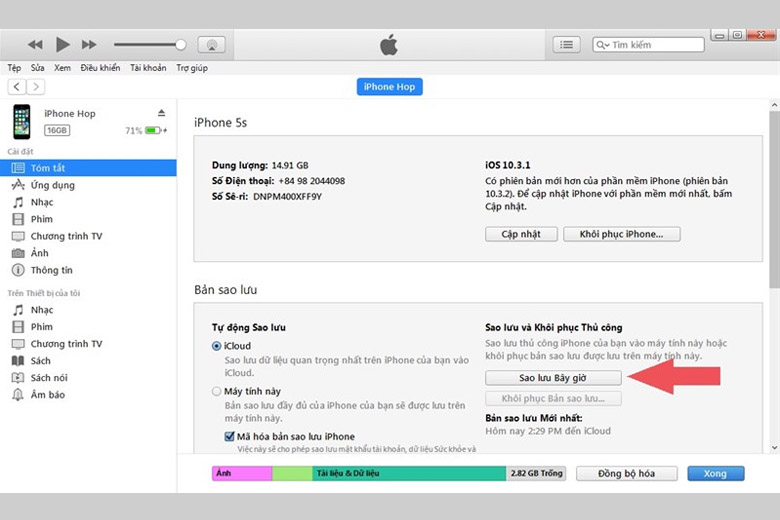The width and height of the screenshot is (780, 520).
Task: Open the Điều khiển menu
Action: tap(100, 68)
